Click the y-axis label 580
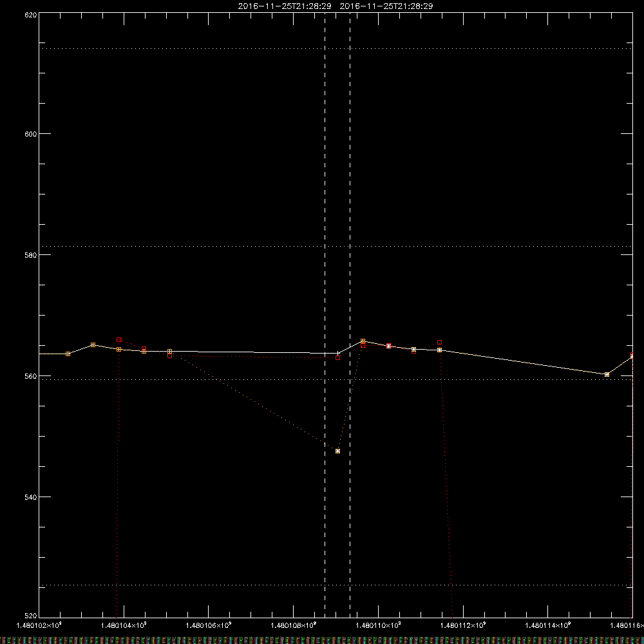The image size is (644, 644). click(31, 255)
